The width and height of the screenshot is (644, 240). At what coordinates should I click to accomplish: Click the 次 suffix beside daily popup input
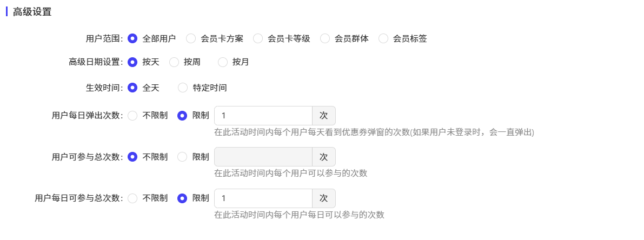[324, 116]
